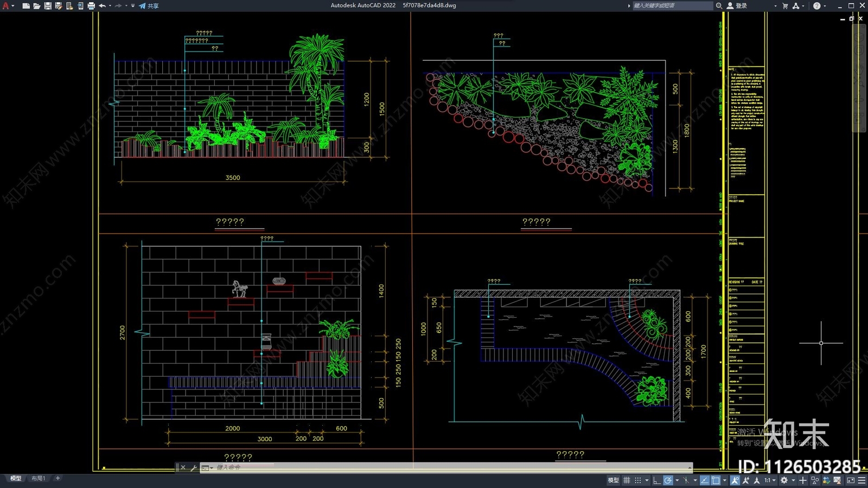Expand the object snap settings dropdown arrow
868x488 pixels.
[724, 480]
